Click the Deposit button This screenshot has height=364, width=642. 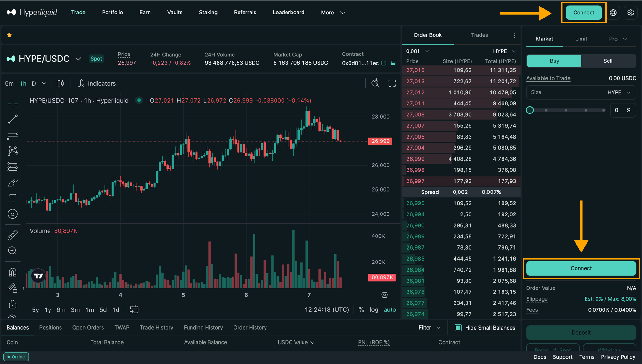[x=581, y=332]
